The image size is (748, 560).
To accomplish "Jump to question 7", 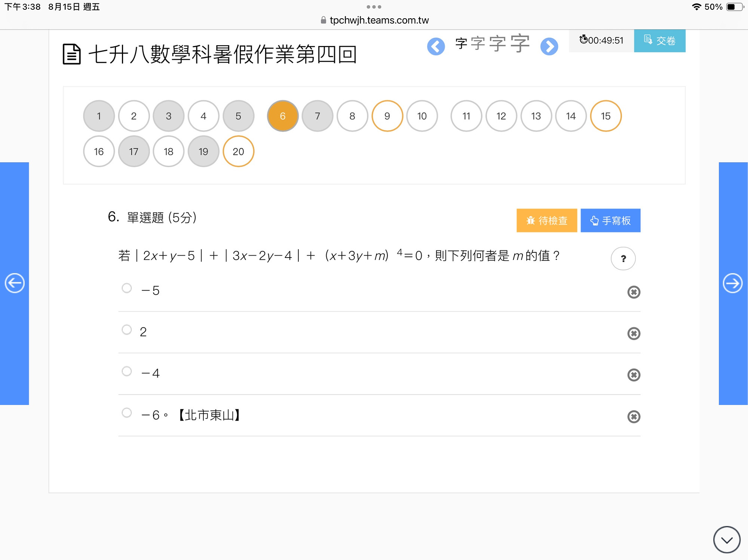I will pos(318,116).
